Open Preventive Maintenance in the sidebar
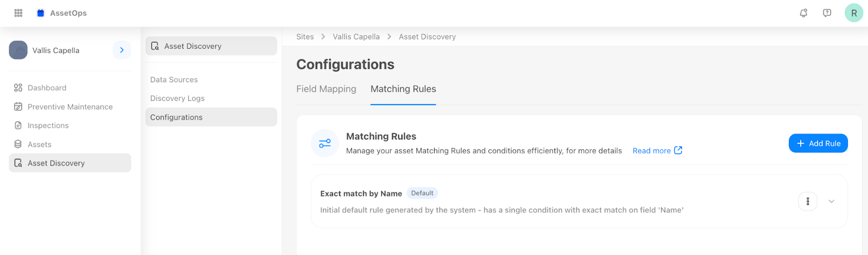 70,107
